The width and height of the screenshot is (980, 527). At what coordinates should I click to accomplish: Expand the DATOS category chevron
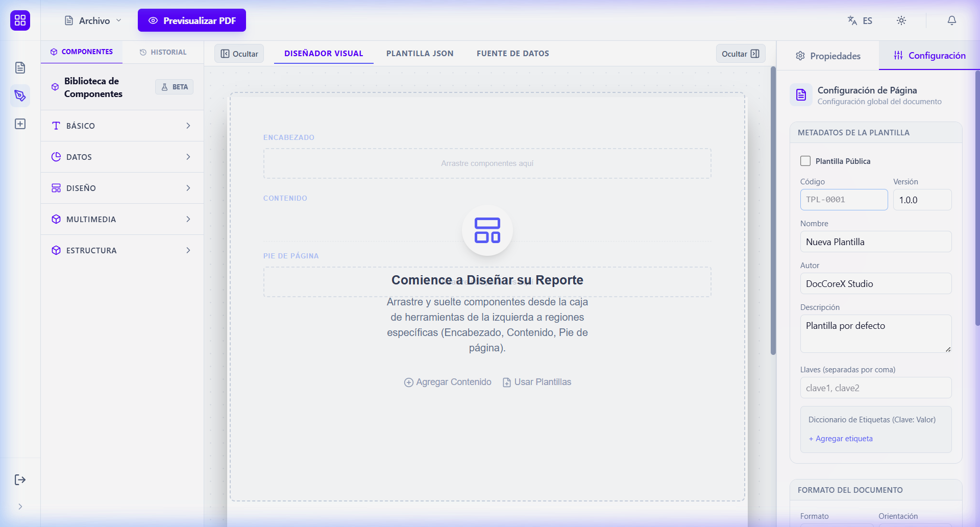point(188,157)
